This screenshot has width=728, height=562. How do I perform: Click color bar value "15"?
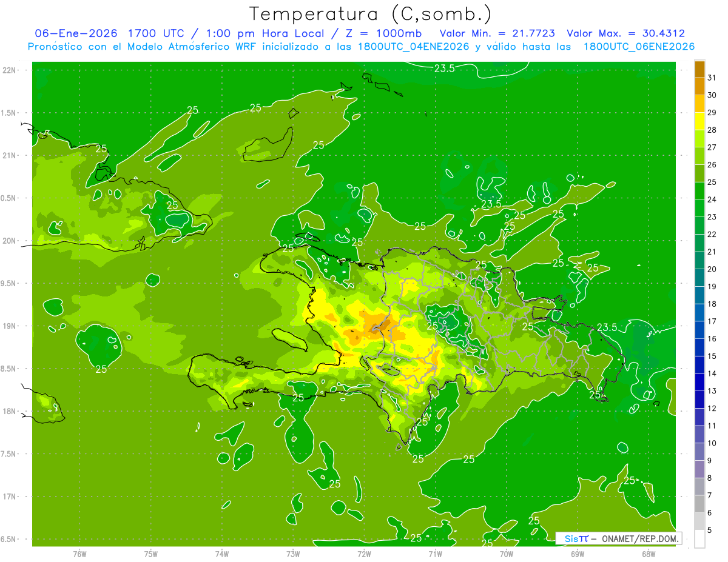point(712,356)
